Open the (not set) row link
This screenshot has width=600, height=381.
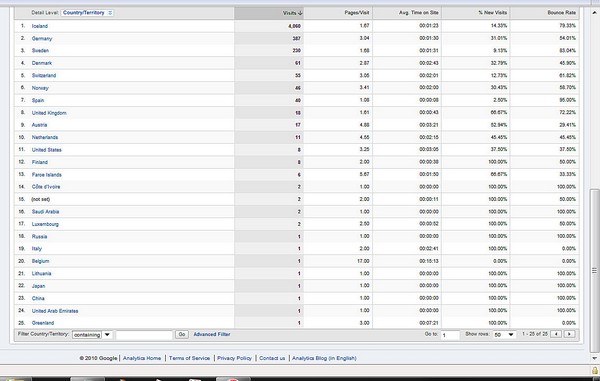pyautogui.click(x=41, y=199)
